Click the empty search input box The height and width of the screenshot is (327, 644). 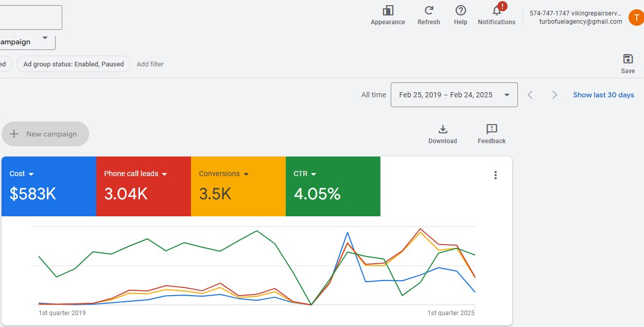coord(31,18)
